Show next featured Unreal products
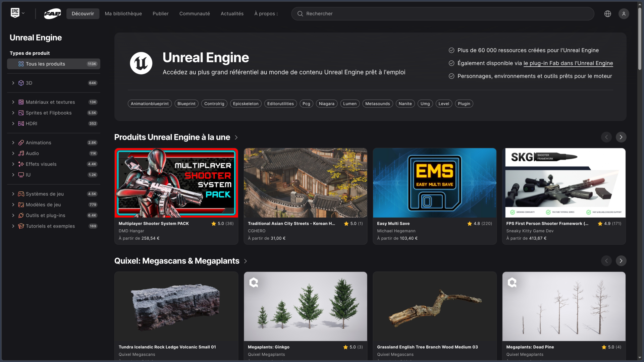The width and height of the screenshot is (644, 362). point(621,137)
